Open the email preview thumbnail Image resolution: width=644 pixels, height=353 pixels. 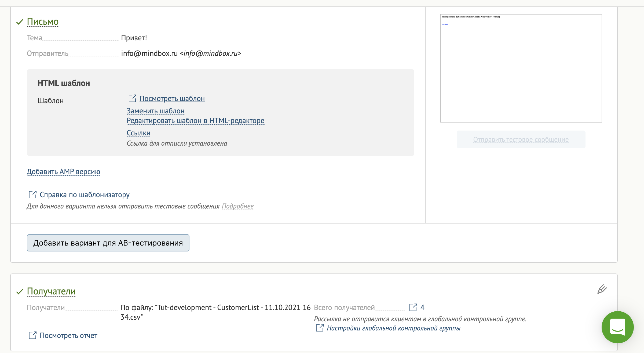pos(521,68)
